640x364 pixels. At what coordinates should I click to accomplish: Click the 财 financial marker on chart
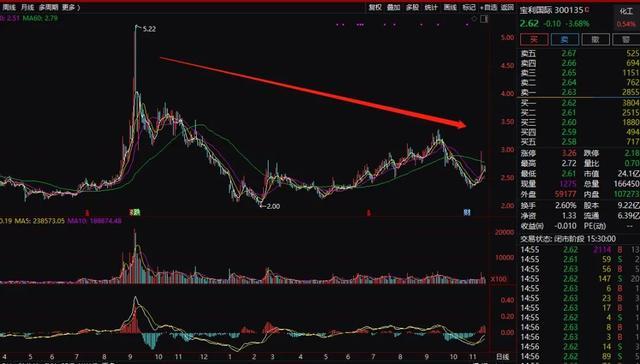pos(467,212)
